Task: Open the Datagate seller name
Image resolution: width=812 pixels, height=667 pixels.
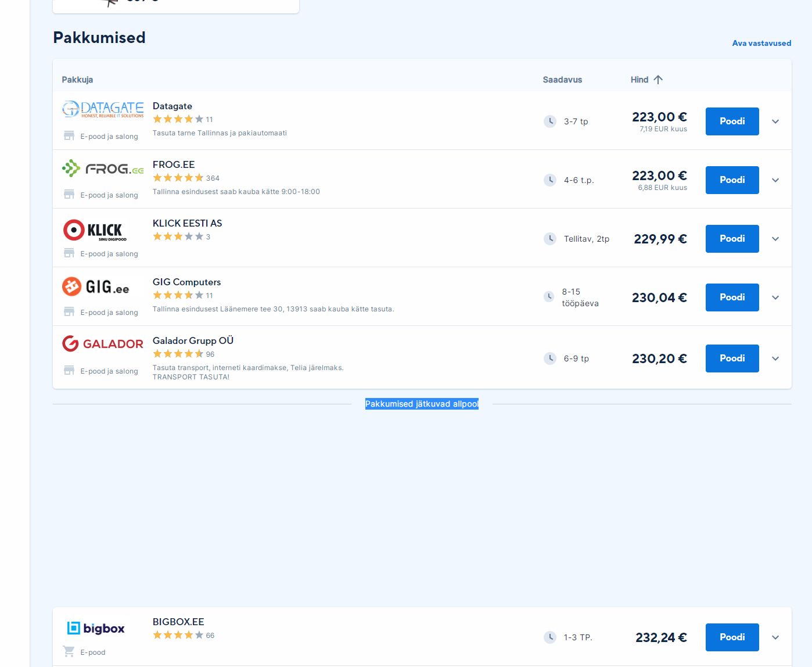Action: click(x=173, y=106)
